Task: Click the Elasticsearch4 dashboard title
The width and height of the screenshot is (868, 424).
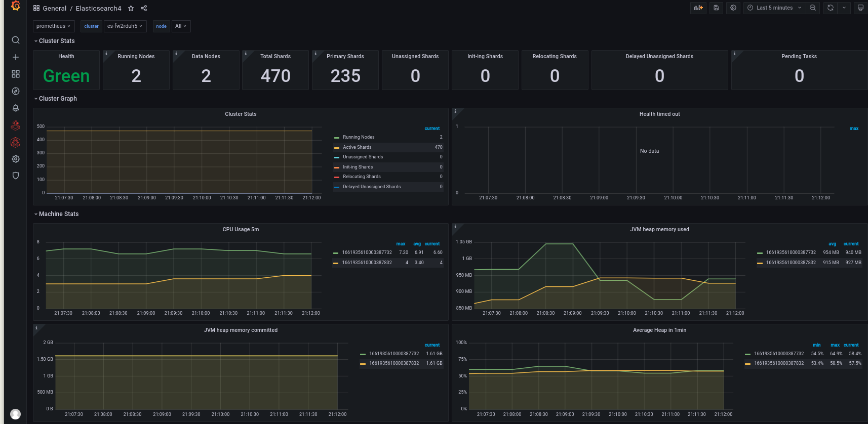Action: pyautogui.click(x=98, y=8)
